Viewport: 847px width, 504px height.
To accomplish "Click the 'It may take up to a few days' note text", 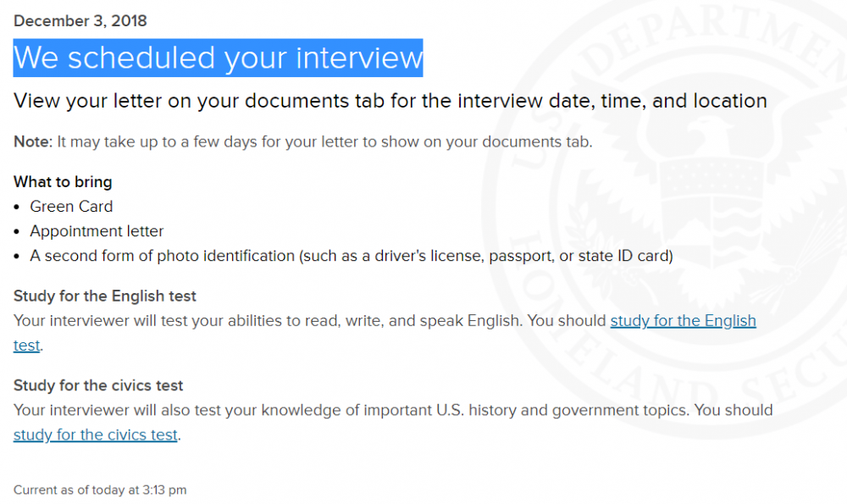I will click(x=324, y=141).
